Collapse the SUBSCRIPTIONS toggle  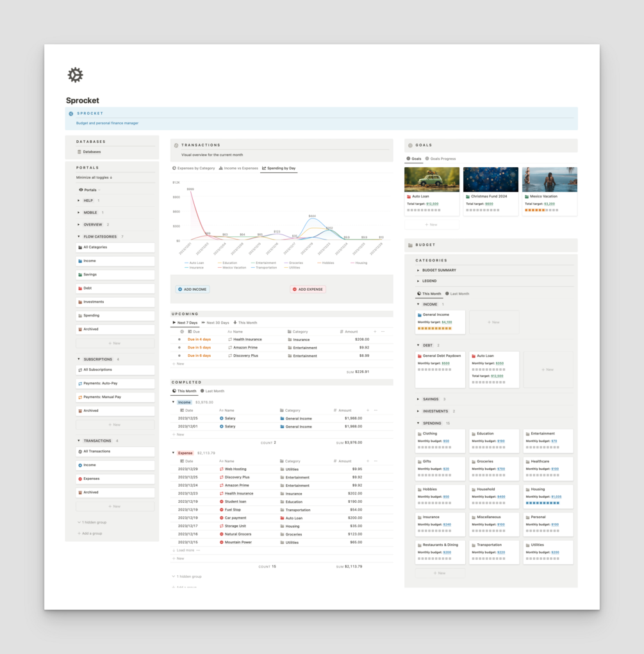(x=78, y=359)
